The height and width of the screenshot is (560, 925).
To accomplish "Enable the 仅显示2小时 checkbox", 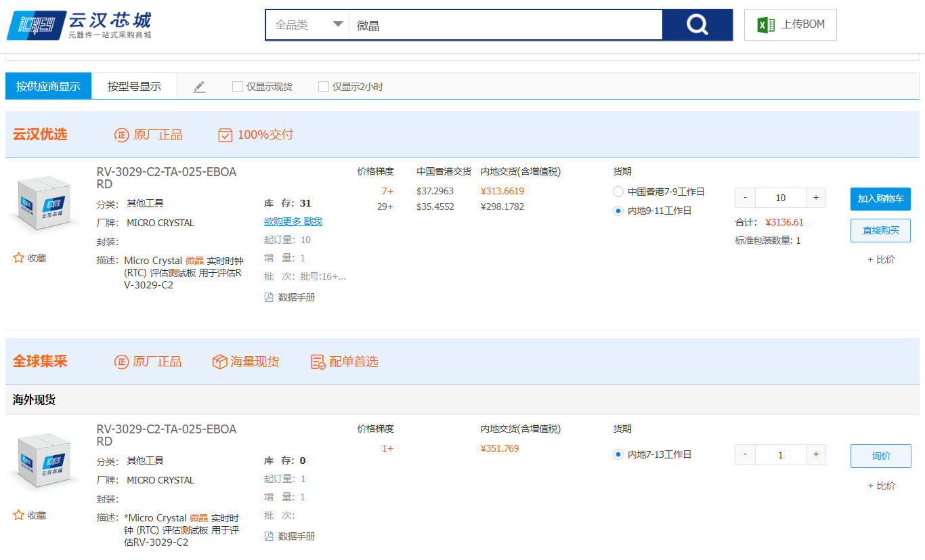I will (x=324, y=87).
